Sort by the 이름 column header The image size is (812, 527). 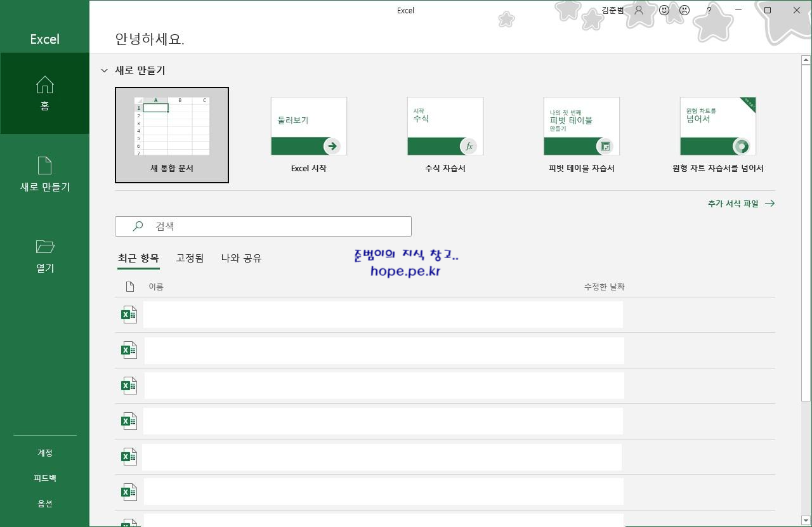click(x=156, y=287)
